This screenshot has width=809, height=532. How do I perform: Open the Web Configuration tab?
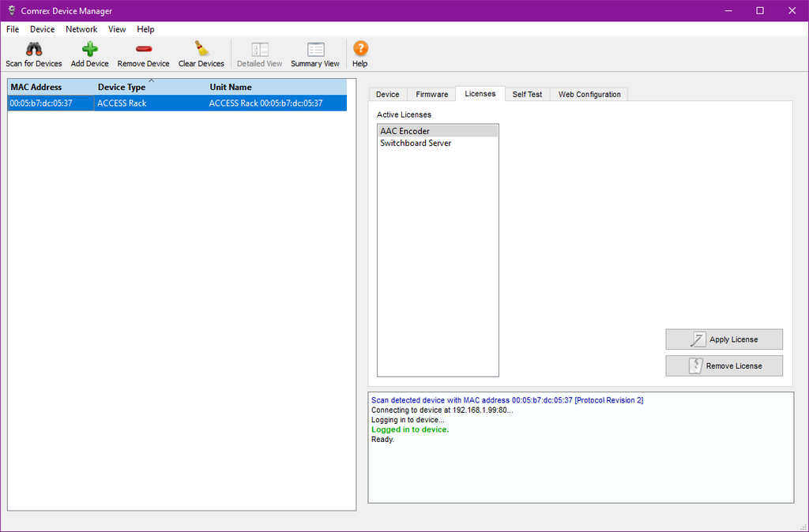(589, 94)
